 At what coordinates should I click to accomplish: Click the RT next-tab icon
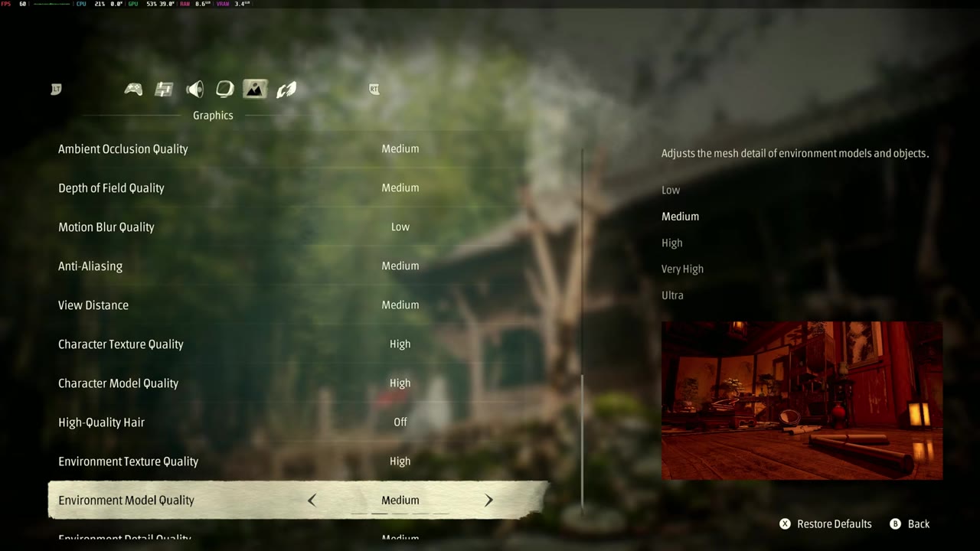(x=374, y=90)
